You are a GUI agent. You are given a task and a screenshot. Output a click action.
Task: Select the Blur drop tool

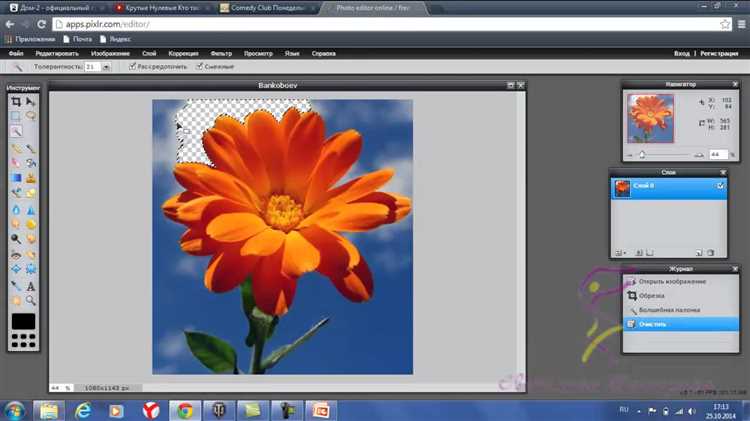point(16,210)
